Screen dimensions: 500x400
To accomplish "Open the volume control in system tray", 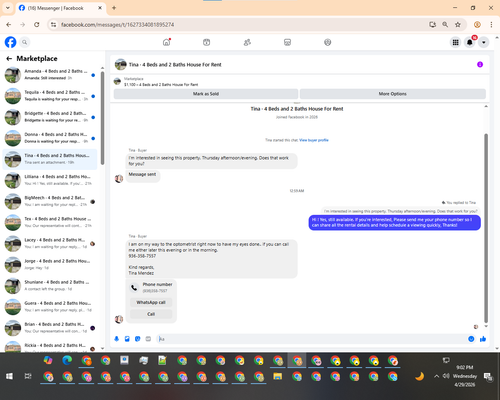I will 446,376.
